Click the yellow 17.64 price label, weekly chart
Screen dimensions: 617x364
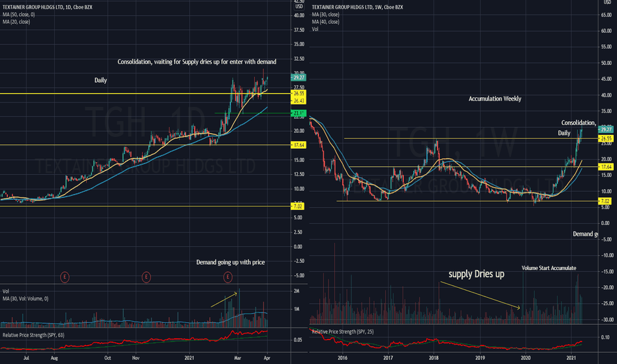tap(606, 167)
